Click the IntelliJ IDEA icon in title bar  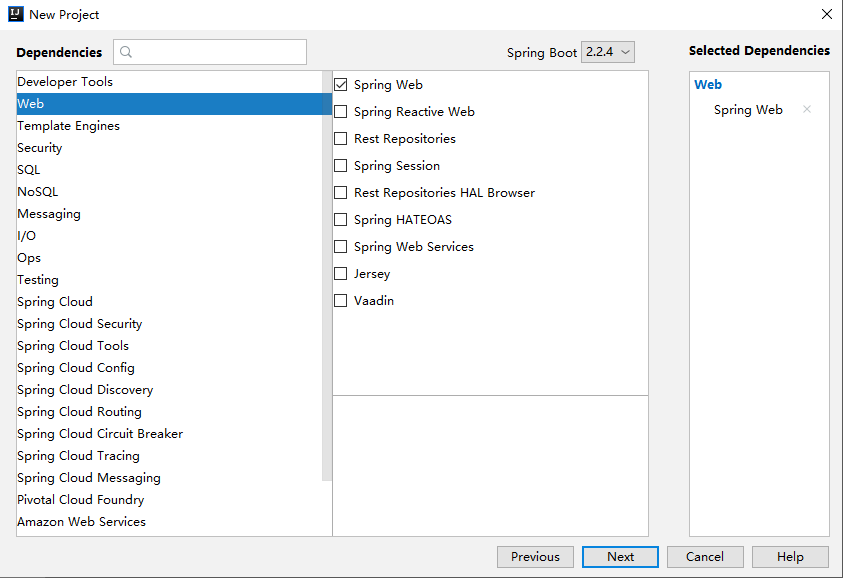(16, 14)
